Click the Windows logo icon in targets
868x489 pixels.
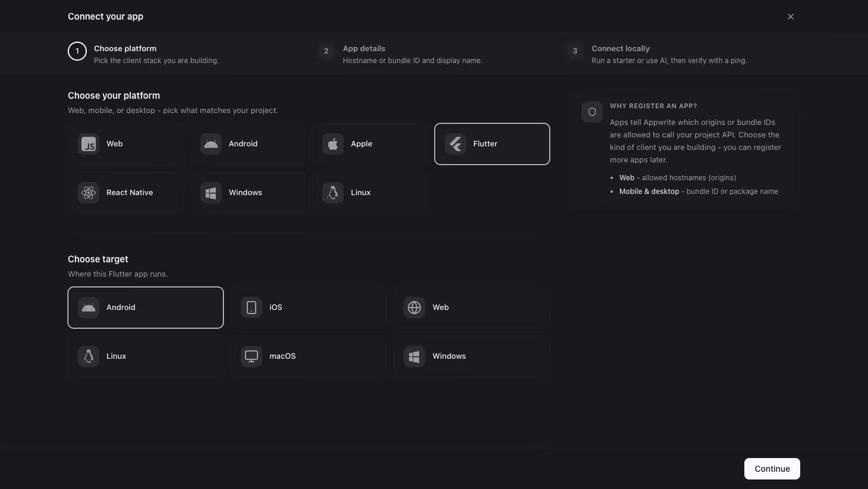pyautogui.click(x=414, y=356)
